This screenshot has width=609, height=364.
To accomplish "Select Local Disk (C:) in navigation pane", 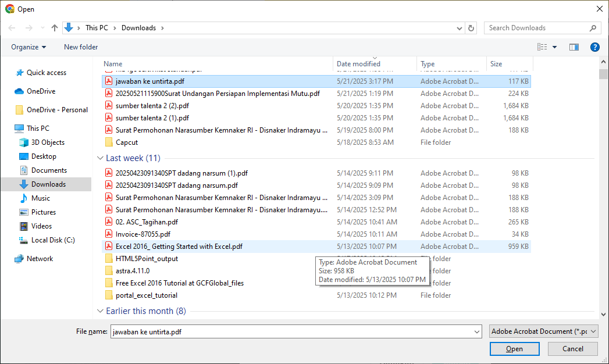I will pos(52,240).
